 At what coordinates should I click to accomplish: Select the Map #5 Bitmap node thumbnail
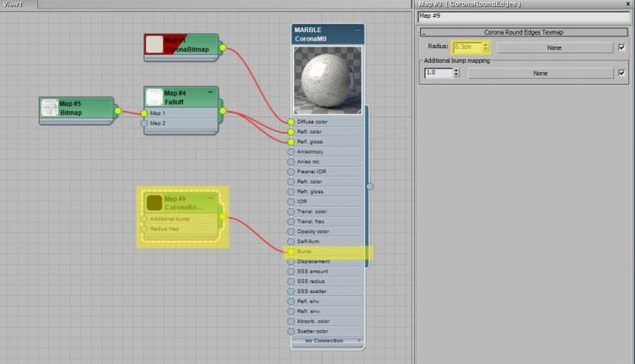(x=49, y=108)
